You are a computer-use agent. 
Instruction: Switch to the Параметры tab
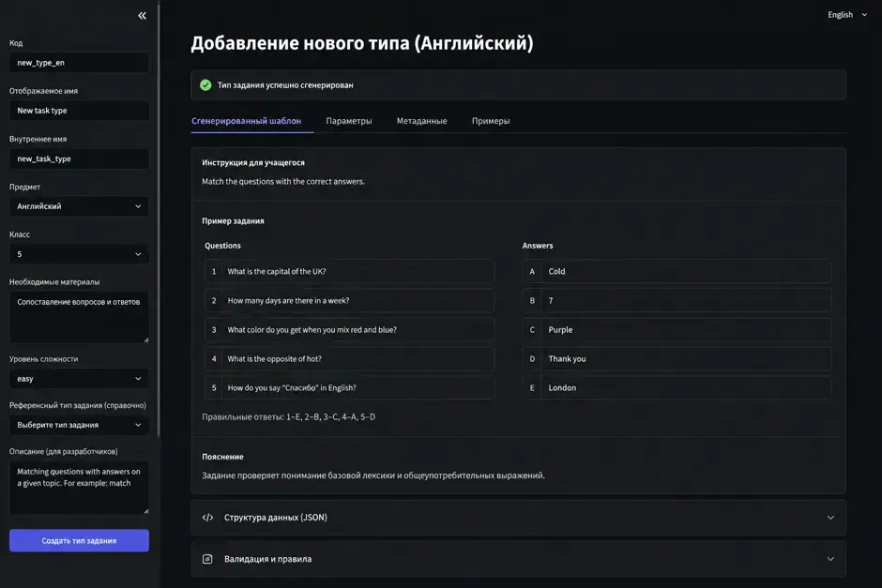(349, 121)
